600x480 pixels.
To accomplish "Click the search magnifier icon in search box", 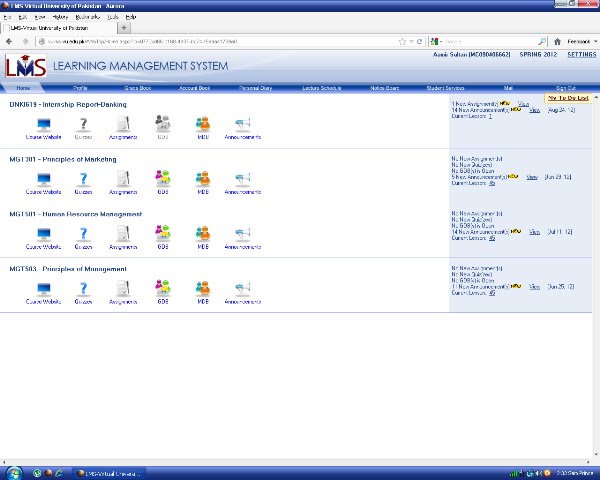I will tap(541, 41).
